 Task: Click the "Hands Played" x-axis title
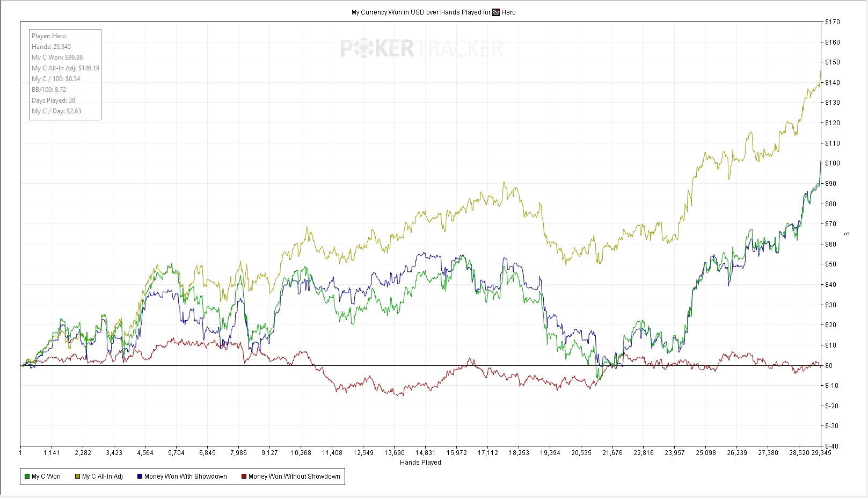tap(420, 463)
